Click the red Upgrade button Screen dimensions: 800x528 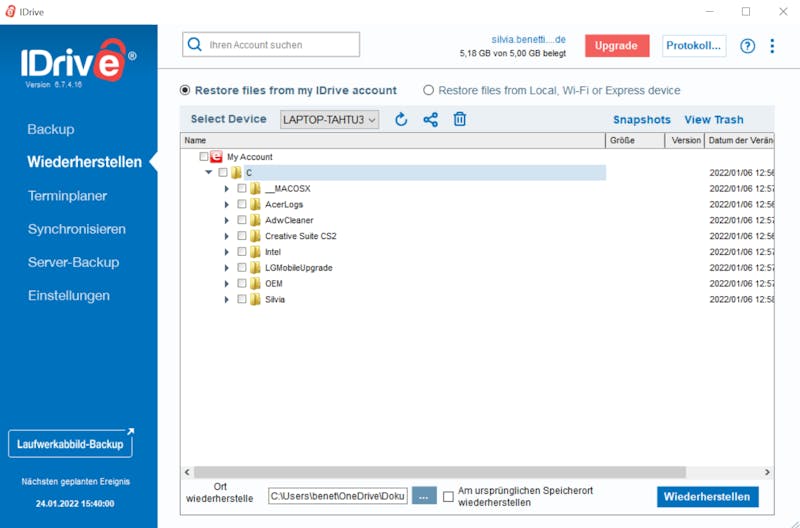pos(617,45)
